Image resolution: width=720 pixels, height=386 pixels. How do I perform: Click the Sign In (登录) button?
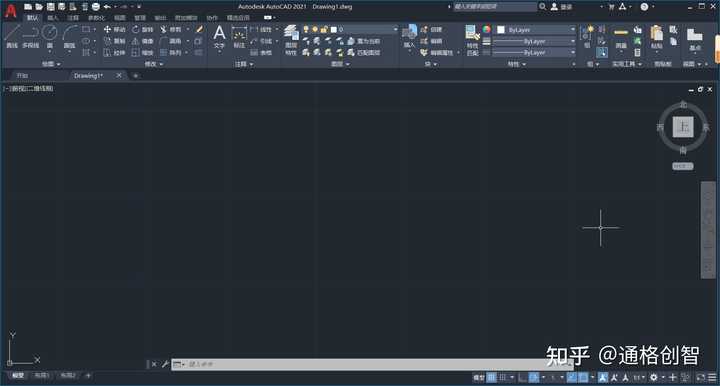[x=561, y=7]
